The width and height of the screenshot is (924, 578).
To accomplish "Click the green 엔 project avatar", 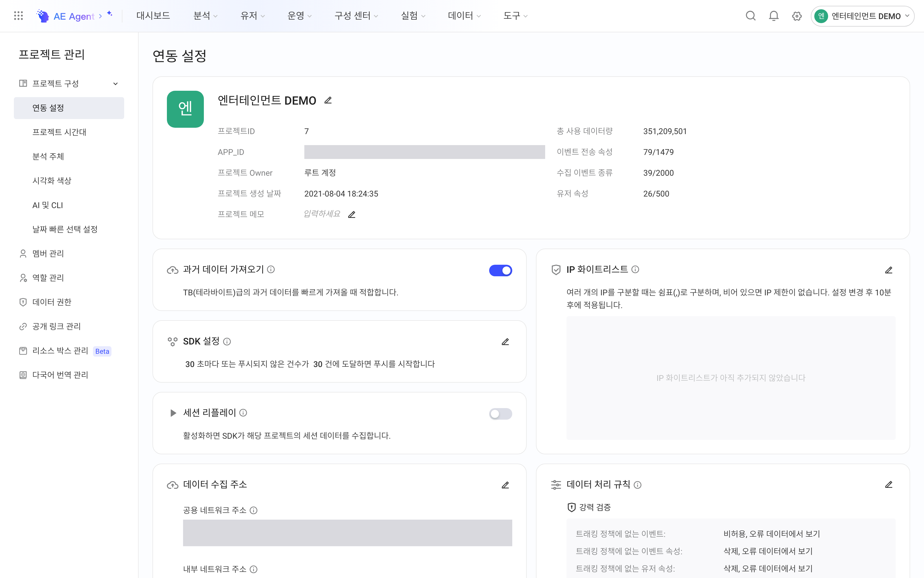I will tap(185, 109).
